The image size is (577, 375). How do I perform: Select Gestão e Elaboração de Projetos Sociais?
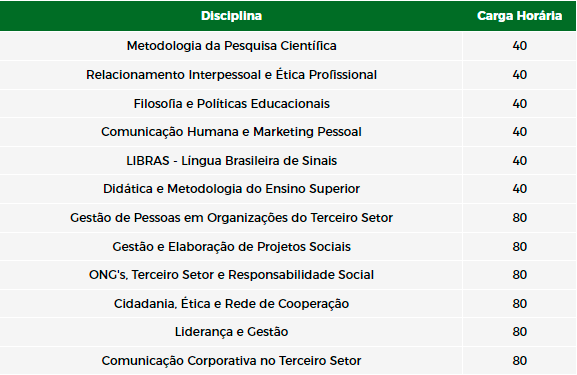[x=231, y=247]
